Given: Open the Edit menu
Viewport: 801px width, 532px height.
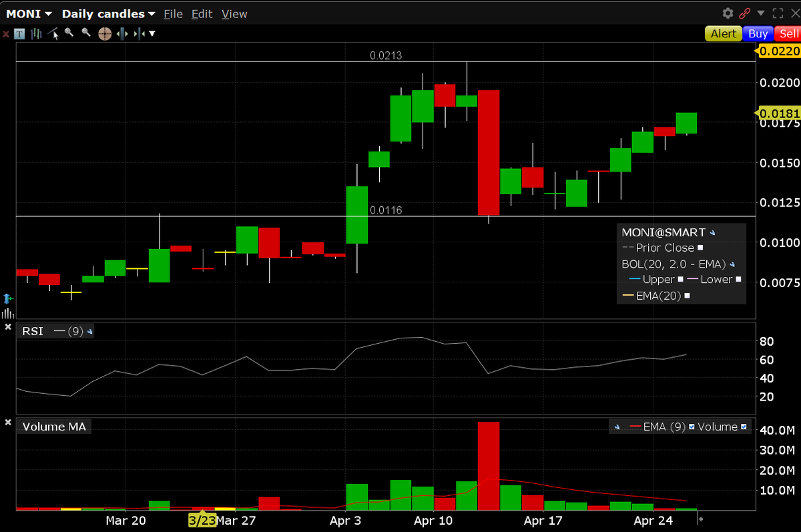Looking at the screenshot, I should coord(202,13).
